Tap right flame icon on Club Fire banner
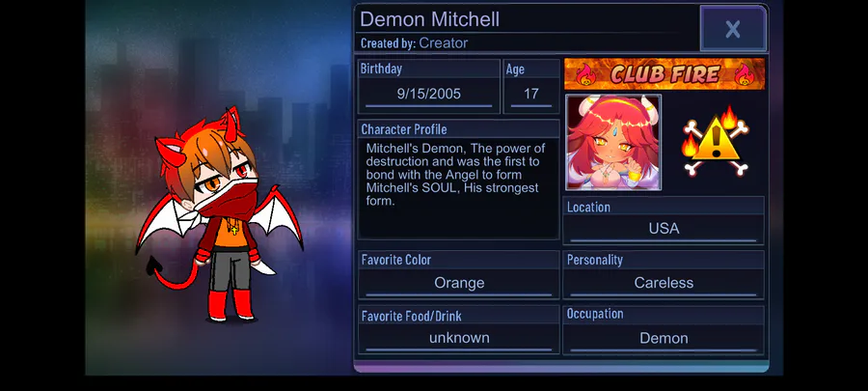The width and height of the screenshot is (868, 391). (x=745, y=74)
